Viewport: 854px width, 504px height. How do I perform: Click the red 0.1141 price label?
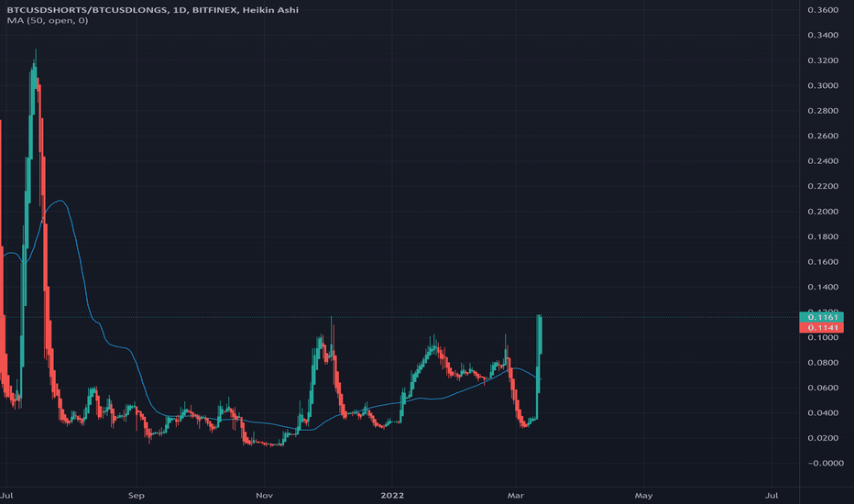822,327
